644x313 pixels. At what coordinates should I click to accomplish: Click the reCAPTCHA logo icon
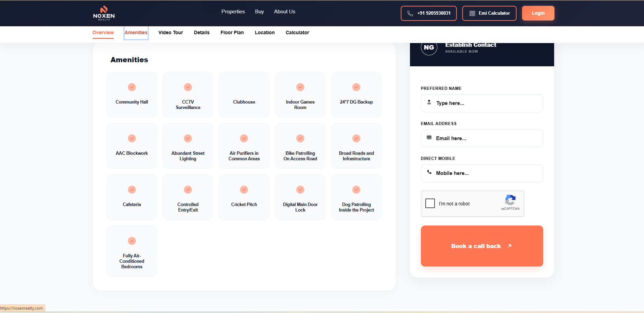[510, 200]
